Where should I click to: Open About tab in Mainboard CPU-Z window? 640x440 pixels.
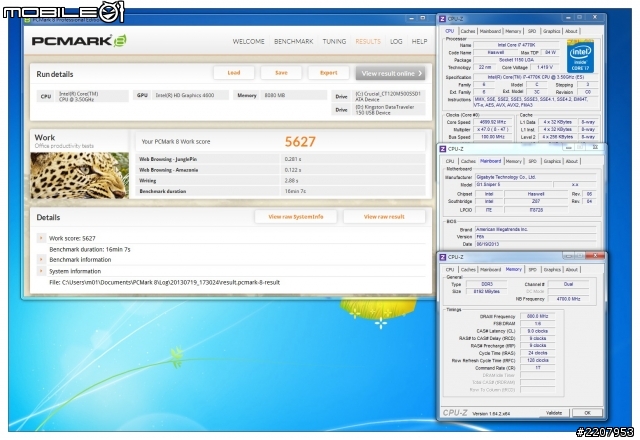(571, 161)
